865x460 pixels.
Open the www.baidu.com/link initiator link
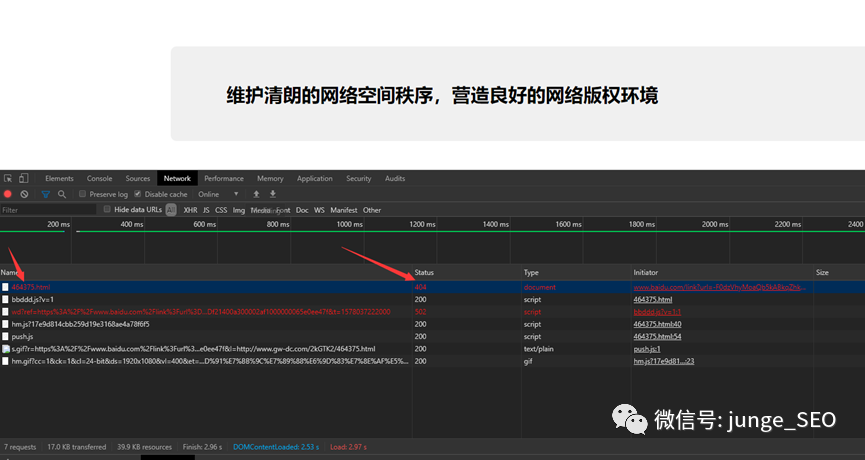click(x=719, y=287)
